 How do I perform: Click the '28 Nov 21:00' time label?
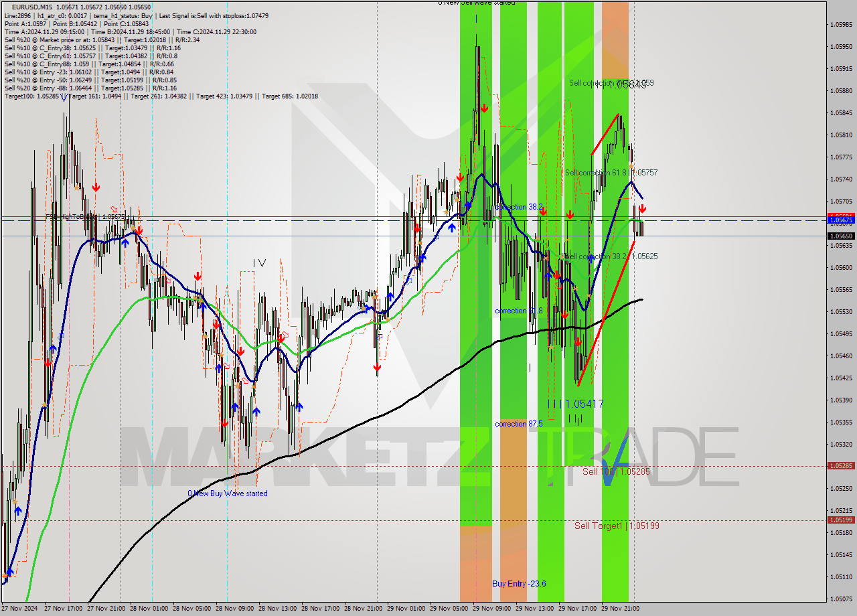(363, 609)
